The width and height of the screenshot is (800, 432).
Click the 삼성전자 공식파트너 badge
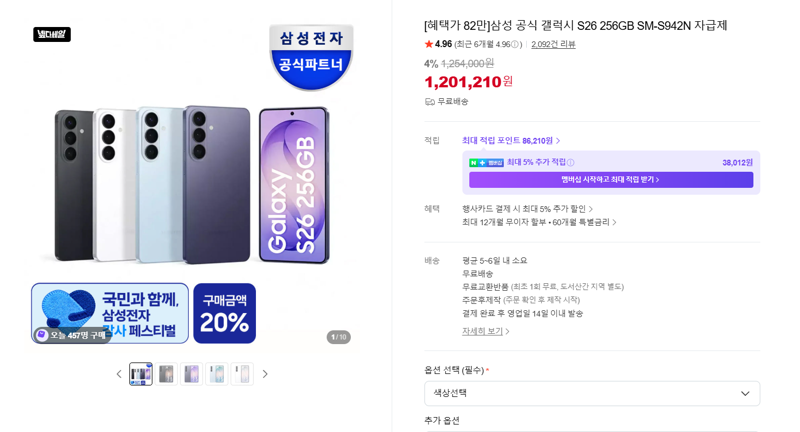pyautogui.click(x=311, y=57)
